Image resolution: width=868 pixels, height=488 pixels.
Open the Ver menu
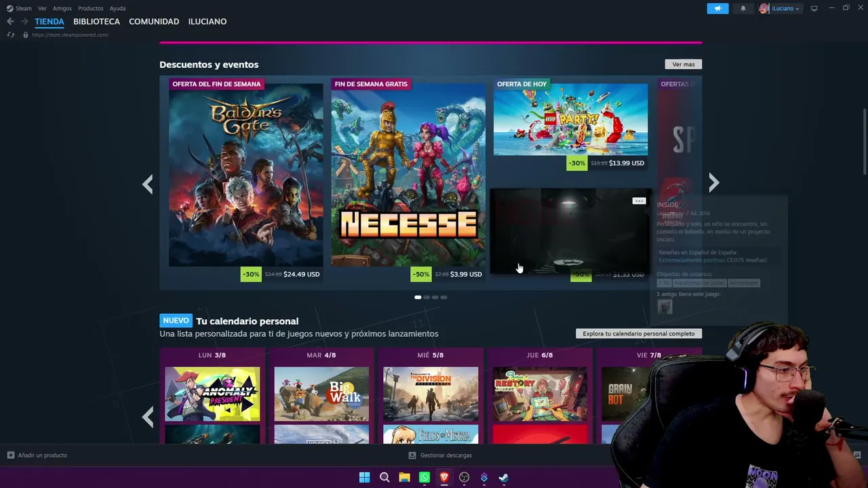point(42,8)
